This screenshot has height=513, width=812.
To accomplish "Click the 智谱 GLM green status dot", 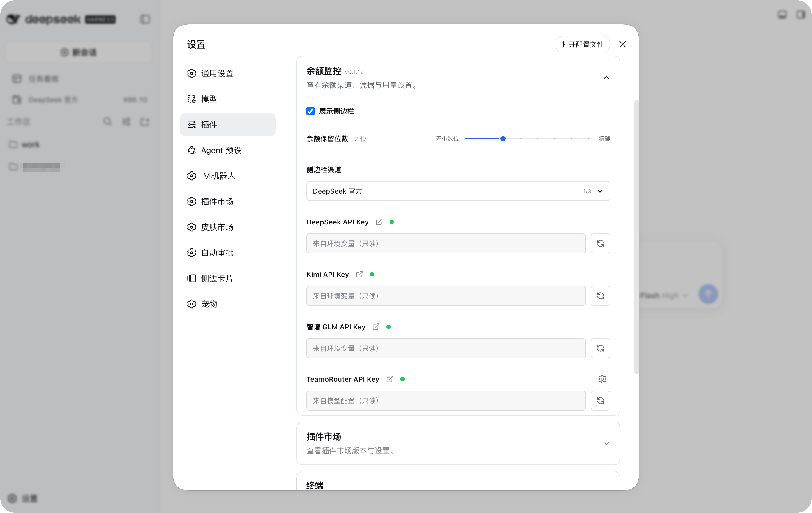I will pos(388,327).
